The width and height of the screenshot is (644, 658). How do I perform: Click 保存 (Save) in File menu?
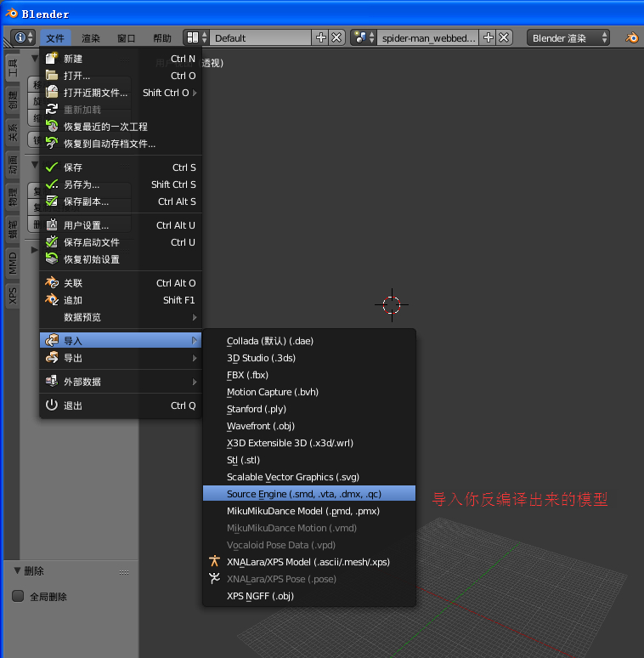click(121, 167)
